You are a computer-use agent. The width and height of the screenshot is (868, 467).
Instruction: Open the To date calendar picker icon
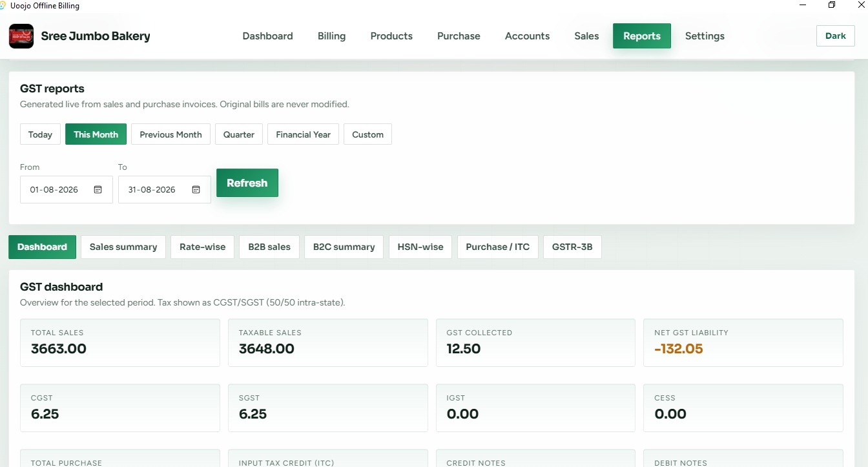pos(196,190)
